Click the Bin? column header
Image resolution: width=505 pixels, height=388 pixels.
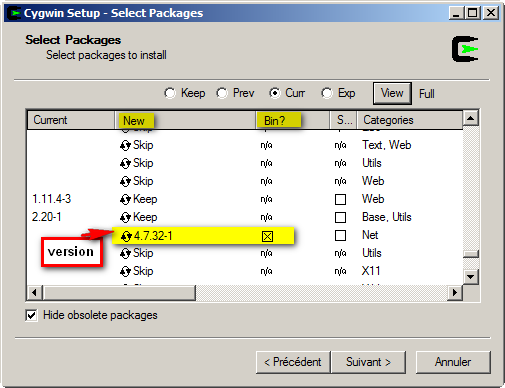pos(293,120)
